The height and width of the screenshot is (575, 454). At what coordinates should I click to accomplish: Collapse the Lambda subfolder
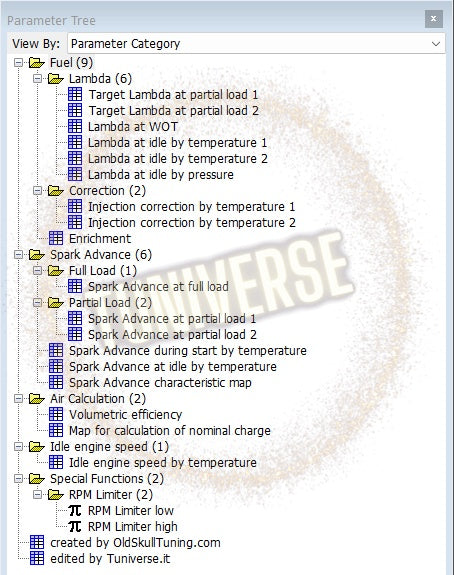pos(37,78)
